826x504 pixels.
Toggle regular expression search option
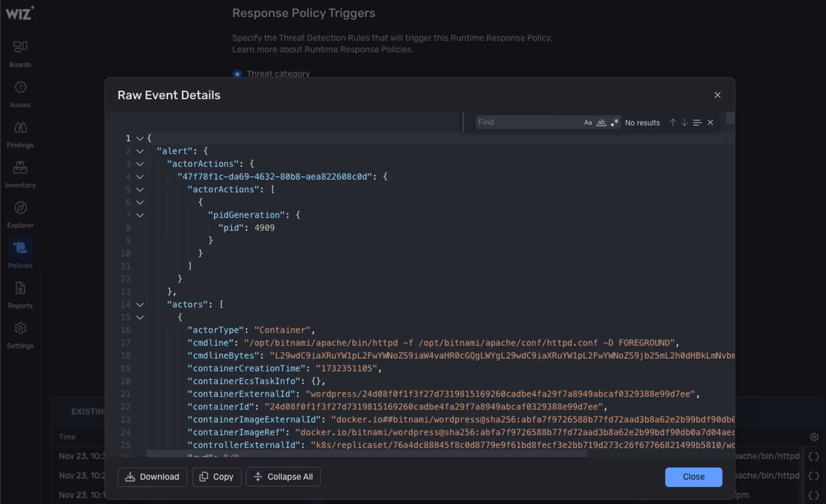point(614,123)
